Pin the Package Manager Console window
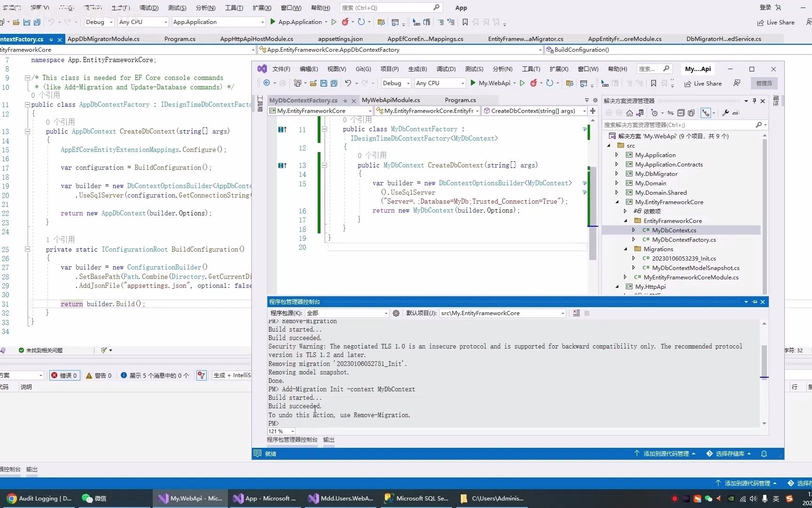This screenshot has width=812, height=508. click(754, 302)
